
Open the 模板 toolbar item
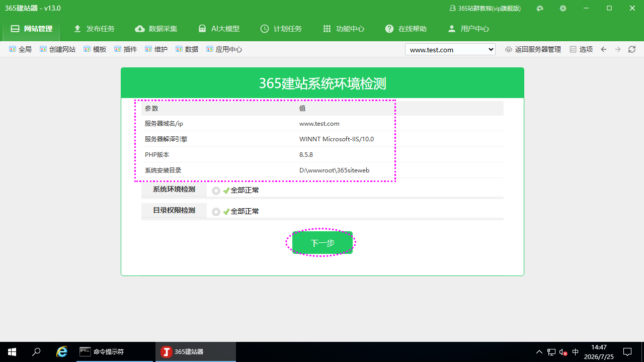point(95,49)
